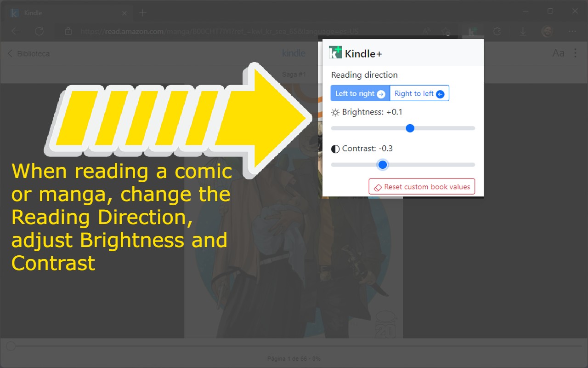Click the "Página 1 de 68" page indicator
Viewport: 588px width, 368px height.
point(294,358)
